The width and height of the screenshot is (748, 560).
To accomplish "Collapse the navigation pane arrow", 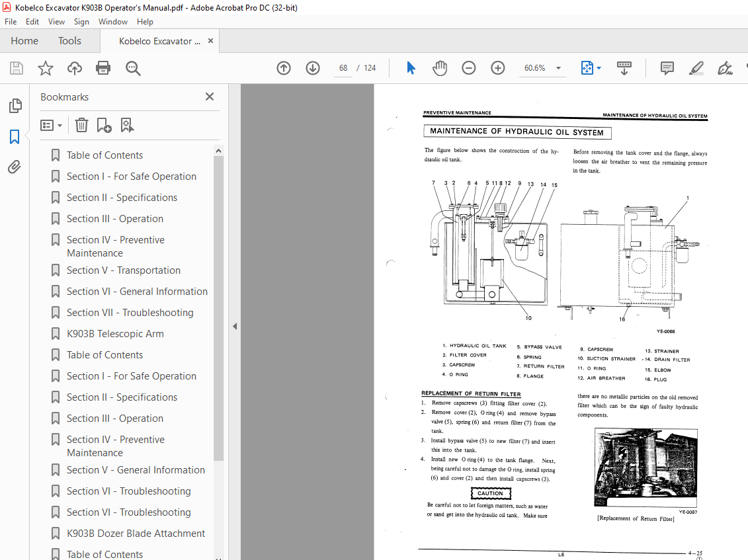I will pyautogui.click(x=235, y=326).
